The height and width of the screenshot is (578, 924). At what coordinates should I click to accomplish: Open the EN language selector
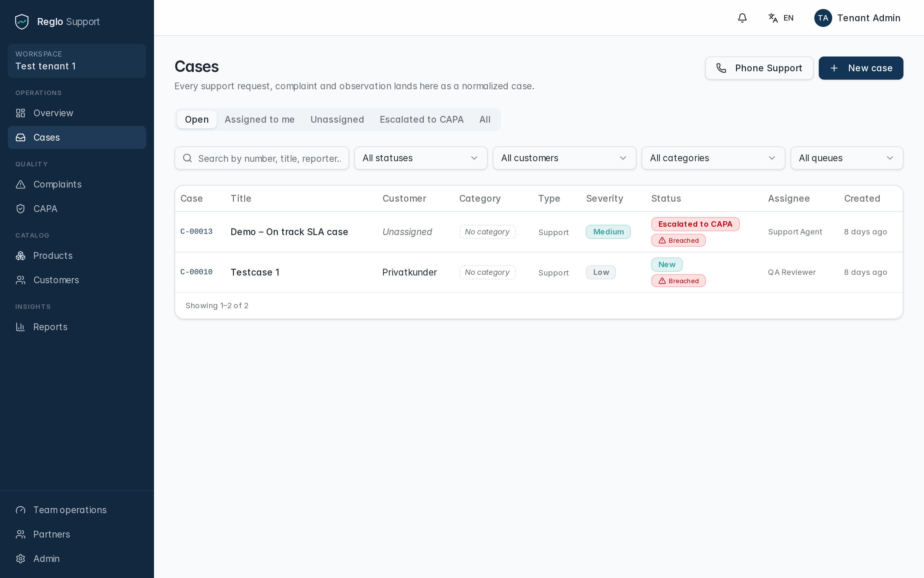coord(781,18)
